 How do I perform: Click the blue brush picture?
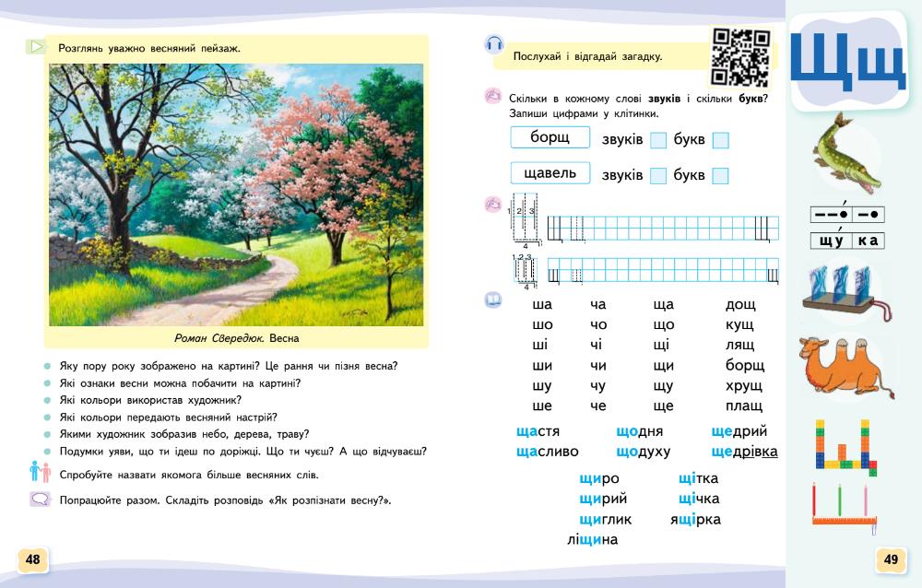846,293
